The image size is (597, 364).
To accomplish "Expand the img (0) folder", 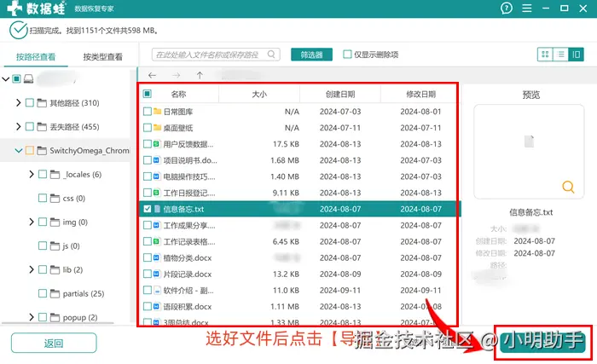I will pyautogui.click(x=32, y=222).
